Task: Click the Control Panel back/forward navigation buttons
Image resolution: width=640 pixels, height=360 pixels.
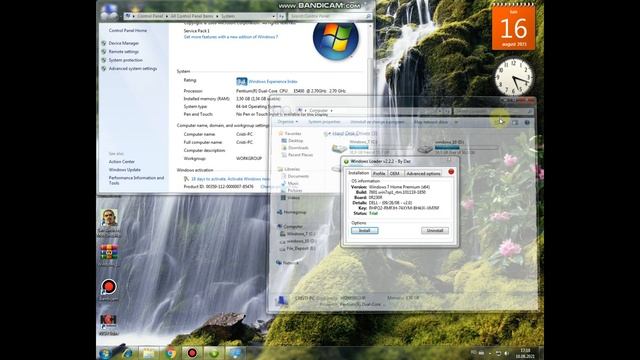Action: click(x=109, y=13)
